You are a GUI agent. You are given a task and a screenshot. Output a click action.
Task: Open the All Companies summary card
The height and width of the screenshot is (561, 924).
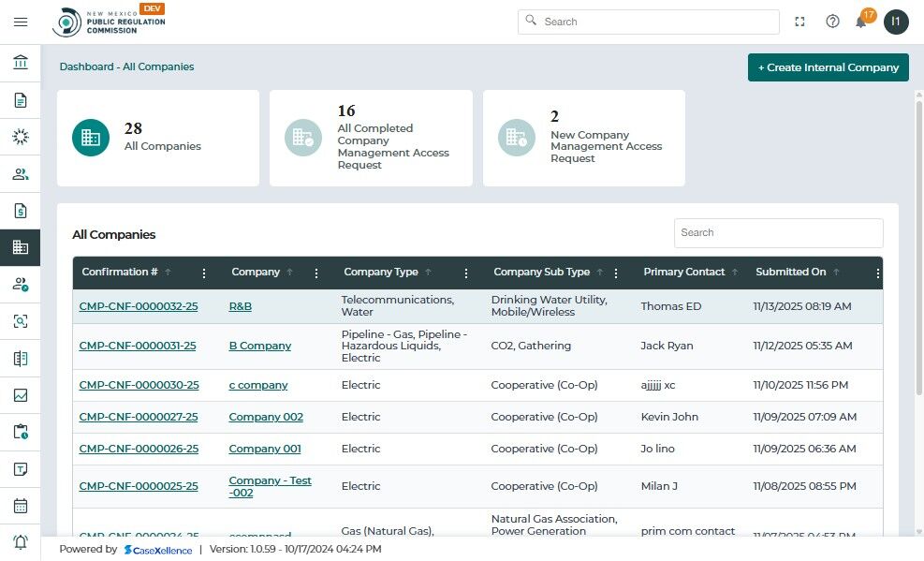157,138
